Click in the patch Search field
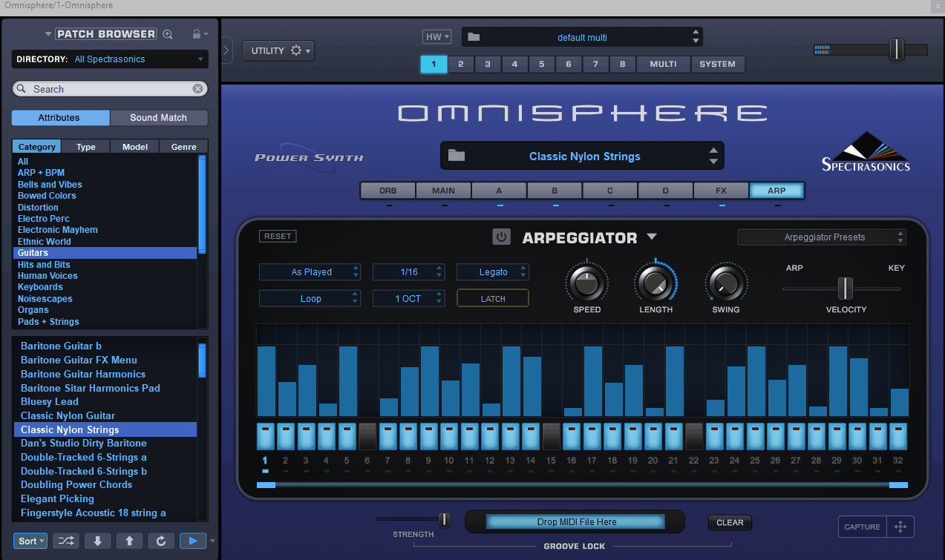Viewport: 945px width, 560px height. point(109,89)
